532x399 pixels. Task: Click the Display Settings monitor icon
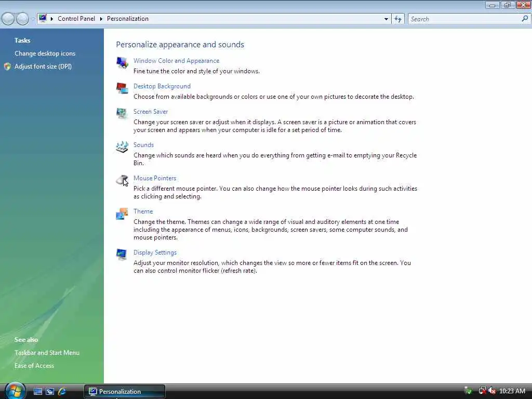click(x=122, y=255)
